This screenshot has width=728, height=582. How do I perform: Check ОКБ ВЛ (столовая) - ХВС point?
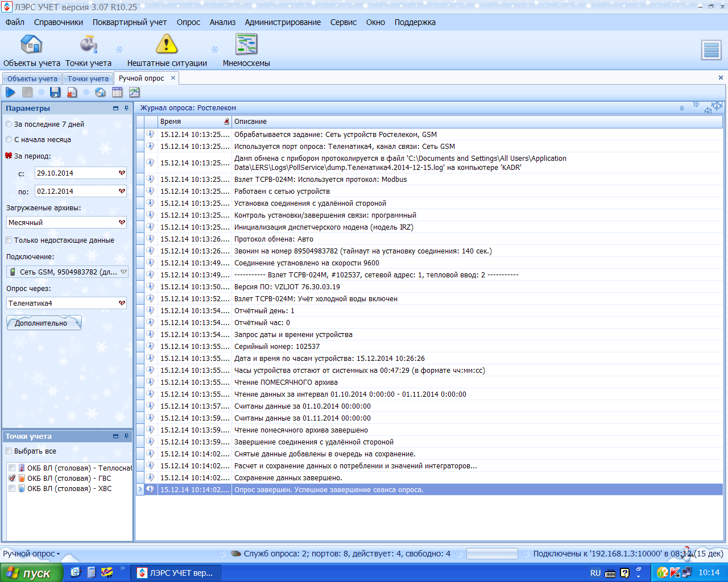point(12,488)
